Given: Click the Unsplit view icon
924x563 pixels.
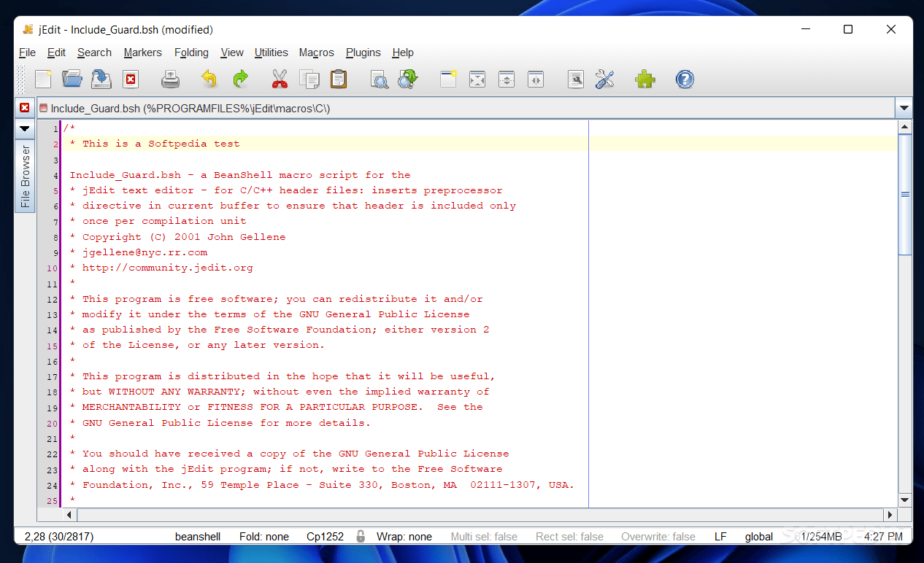Looking at the screenshot, I should [477, 79].
